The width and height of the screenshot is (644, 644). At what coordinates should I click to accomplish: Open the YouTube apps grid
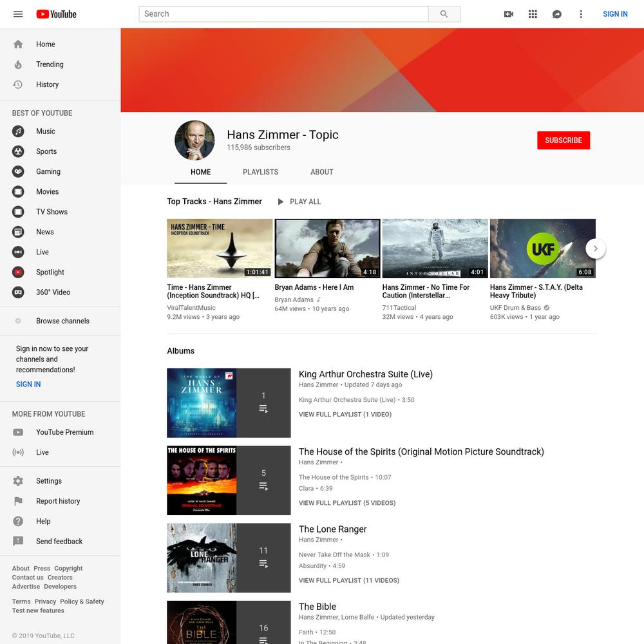tap(533, 14)
